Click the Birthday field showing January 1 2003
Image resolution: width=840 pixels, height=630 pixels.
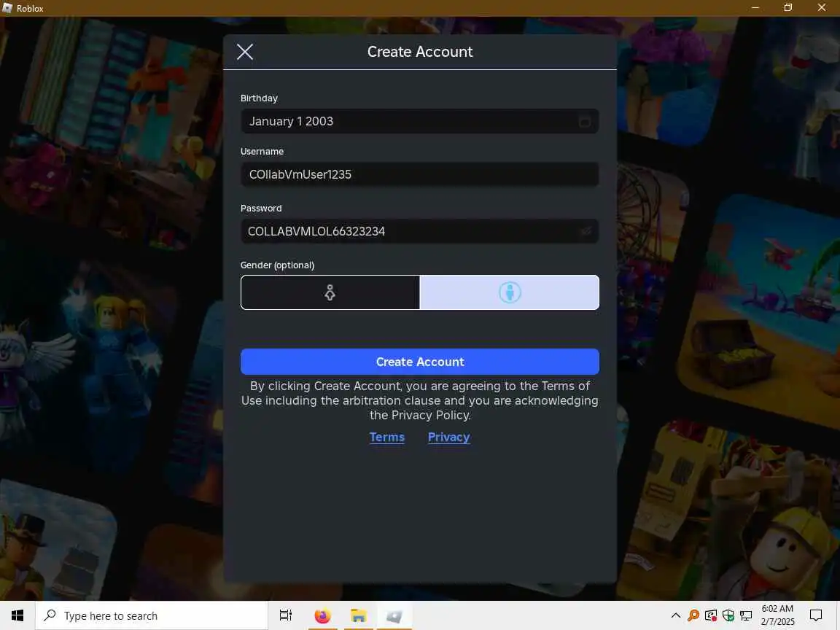(x=419, y=121)
